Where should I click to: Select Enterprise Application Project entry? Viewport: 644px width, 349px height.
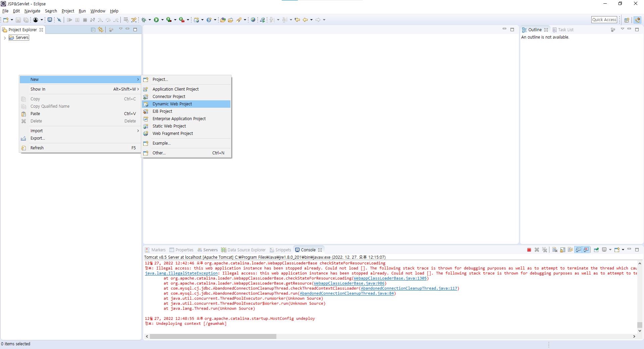[186, 119]
